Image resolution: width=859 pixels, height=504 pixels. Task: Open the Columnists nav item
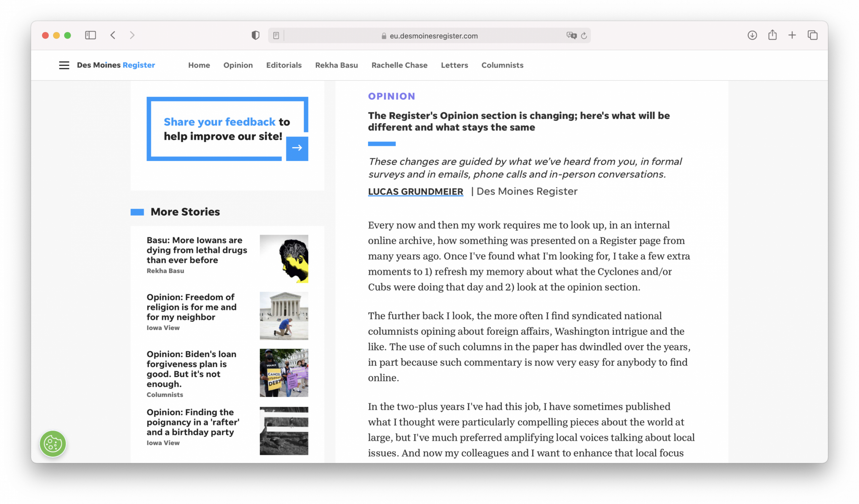(502, 65)
